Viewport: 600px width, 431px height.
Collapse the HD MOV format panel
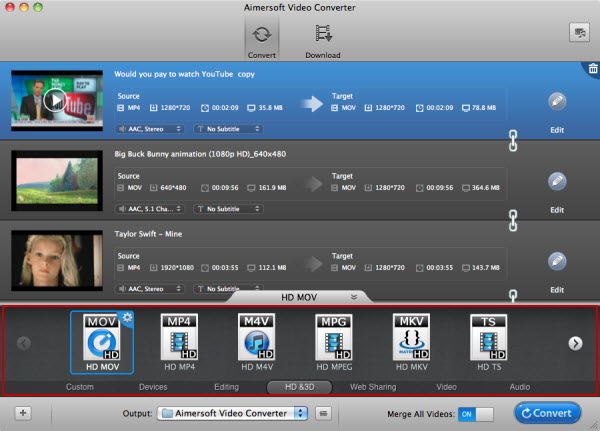point(353,297)
